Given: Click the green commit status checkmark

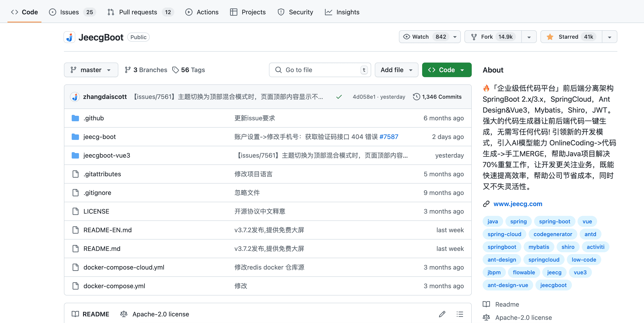Looking at the screenshot, I should 339,97.
